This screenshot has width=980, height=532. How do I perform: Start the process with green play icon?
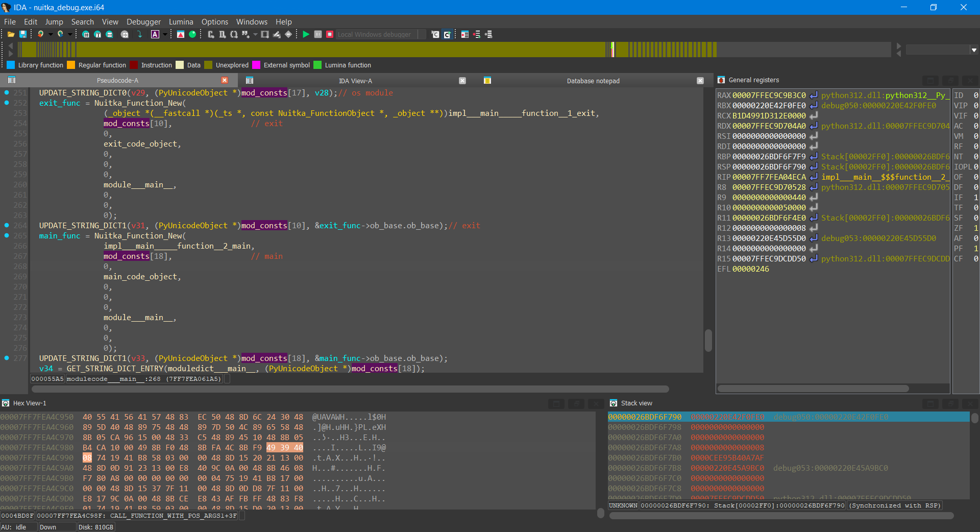pyautogui.click(x=306, y=34)
